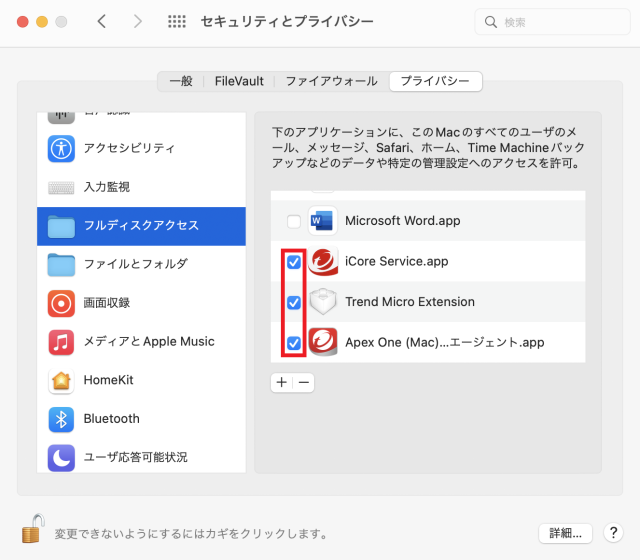This screenshot has width=640, height=560.
Task: Click the Music icon in sidebar
Action: [61, 342]
